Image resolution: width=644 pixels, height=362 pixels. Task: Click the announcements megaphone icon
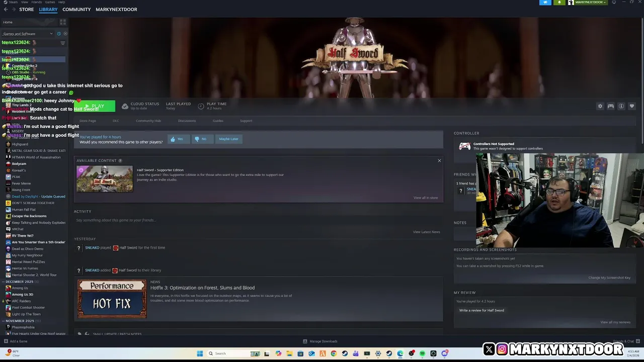(545, 3)
